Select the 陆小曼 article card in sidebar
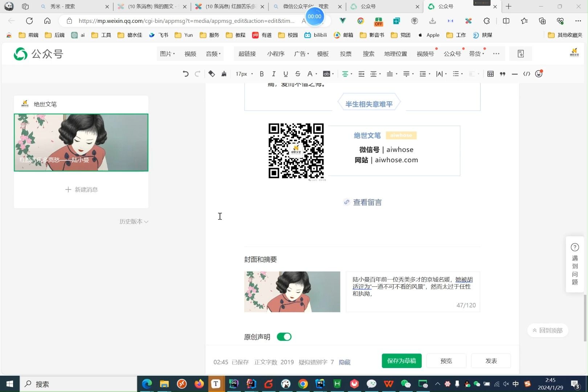The width and height of the screenshot is (588, 392). 81,142
